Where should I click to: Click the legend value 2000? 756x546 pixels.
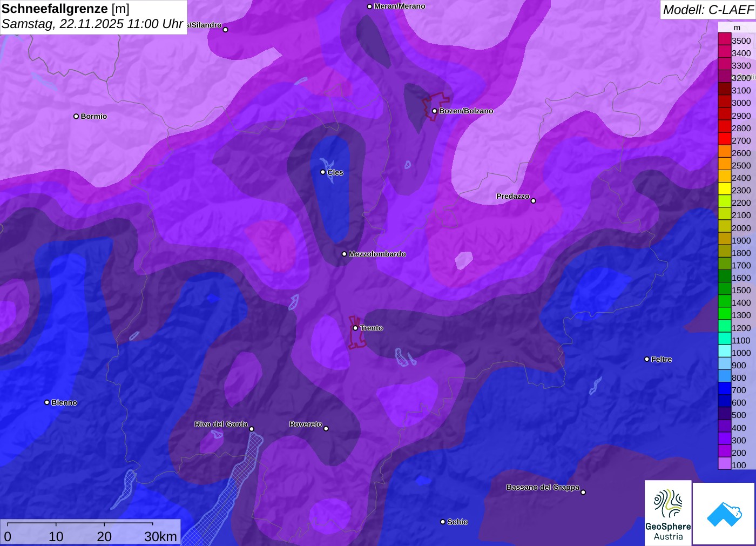point(741,228)
